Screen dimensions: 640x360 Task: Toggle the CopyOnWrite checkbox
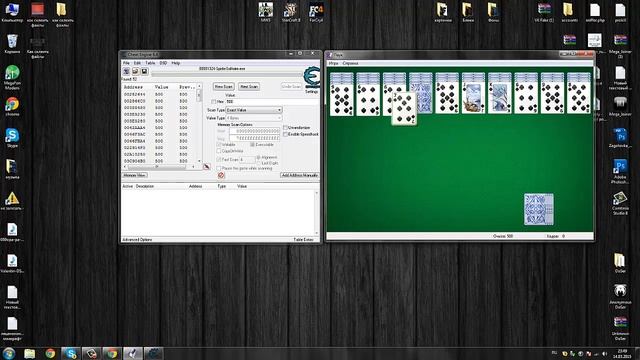tap(219, 151)
